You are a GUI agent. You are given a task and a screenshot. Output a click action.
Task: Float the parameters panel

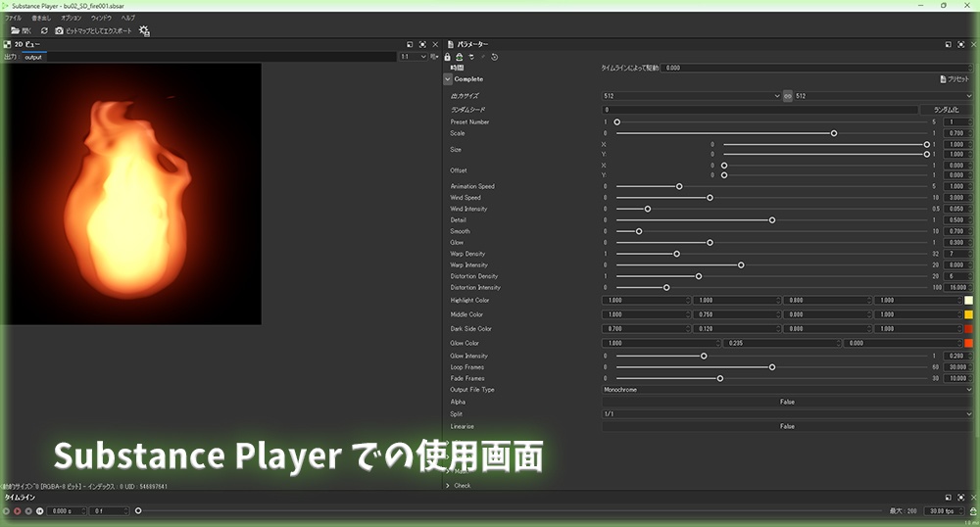[948, 44]
